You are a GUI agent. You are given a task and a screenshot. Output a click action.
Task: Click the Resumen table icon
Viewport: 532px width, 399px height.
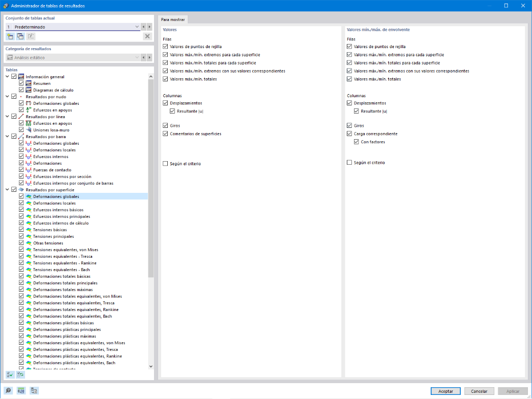tap(29, 83)
